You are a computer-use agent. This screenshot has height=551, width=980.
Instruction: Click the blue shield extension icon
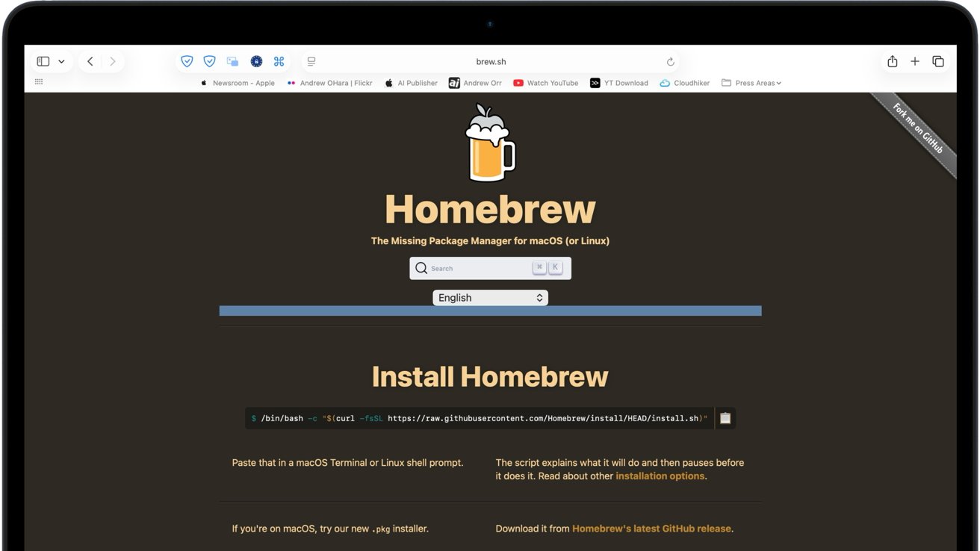[x=186, y=60]
